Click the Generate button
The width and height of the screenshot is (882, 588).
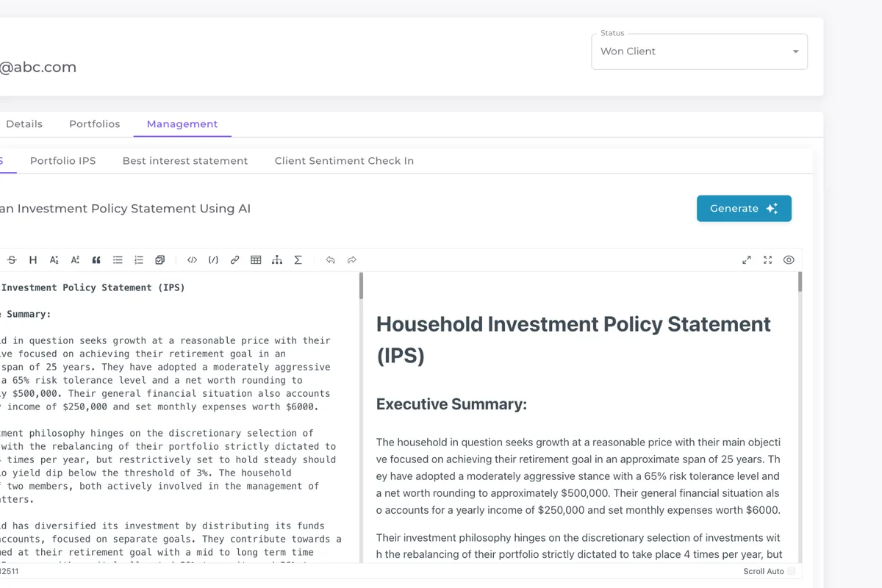click(744, 209)
